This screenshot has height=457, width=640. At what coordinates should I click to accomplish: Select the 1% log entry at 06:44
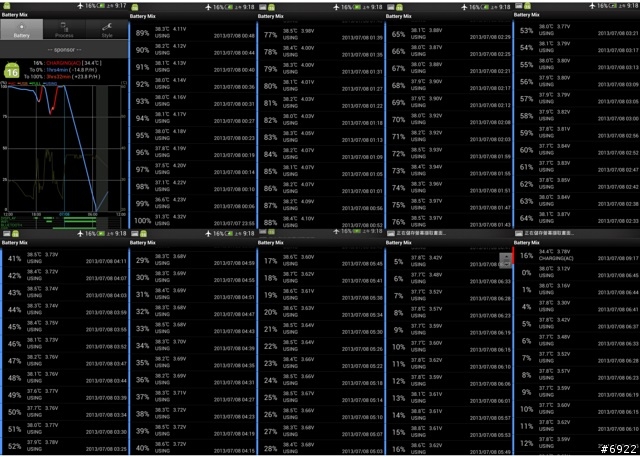(577, 289)
